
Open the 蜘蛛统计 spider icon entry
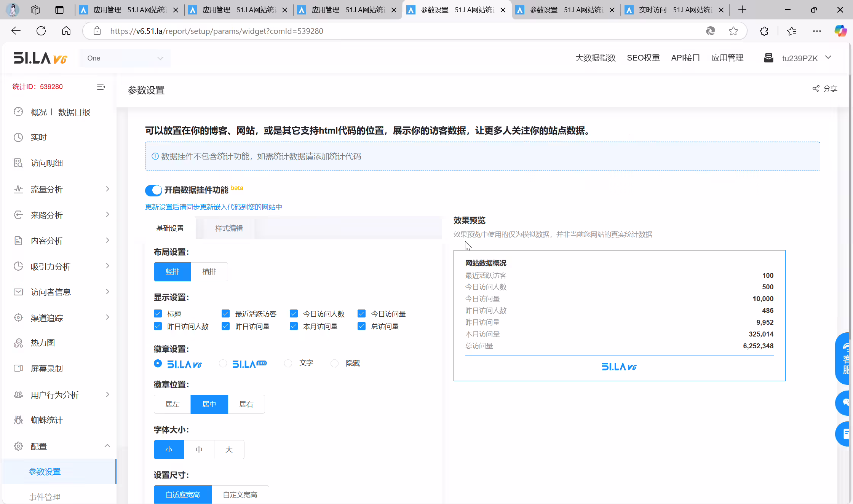pyautogui.click(x=18, y=420)
